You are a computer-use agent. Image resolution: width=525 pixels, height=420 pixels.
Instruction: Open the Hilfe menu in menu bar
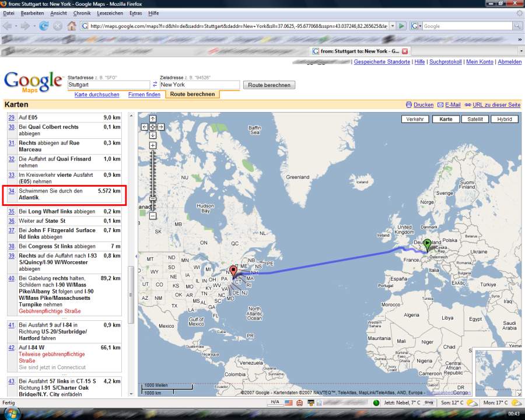coord(153,13)
